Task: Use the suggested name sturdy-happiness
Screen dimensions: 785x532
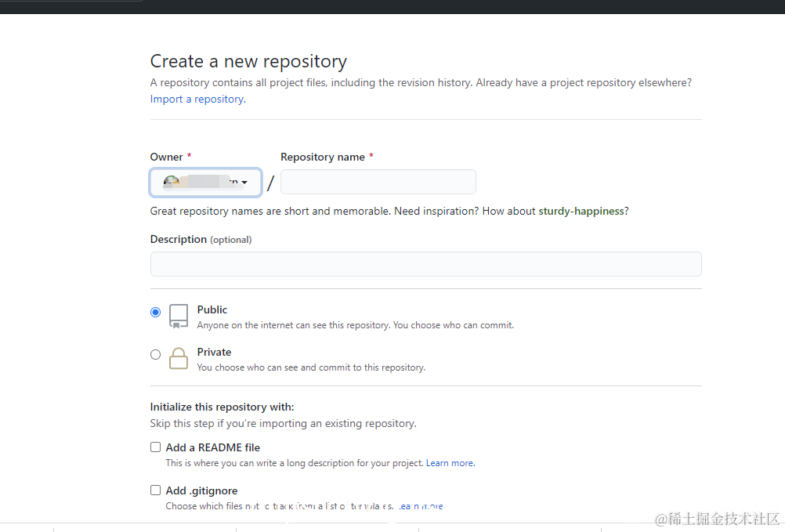Action: pos(581,212)
